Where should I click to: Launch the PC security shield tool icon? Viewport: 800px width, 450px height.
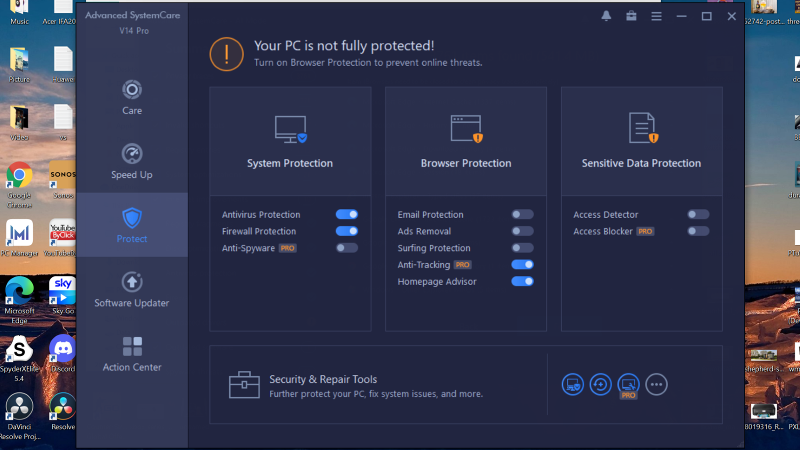click(x=572, y=384)
